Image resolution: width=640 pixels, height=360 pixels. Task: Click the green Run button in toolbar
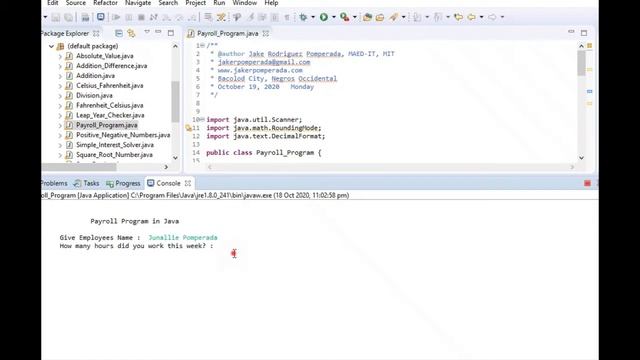coord(324,17)
